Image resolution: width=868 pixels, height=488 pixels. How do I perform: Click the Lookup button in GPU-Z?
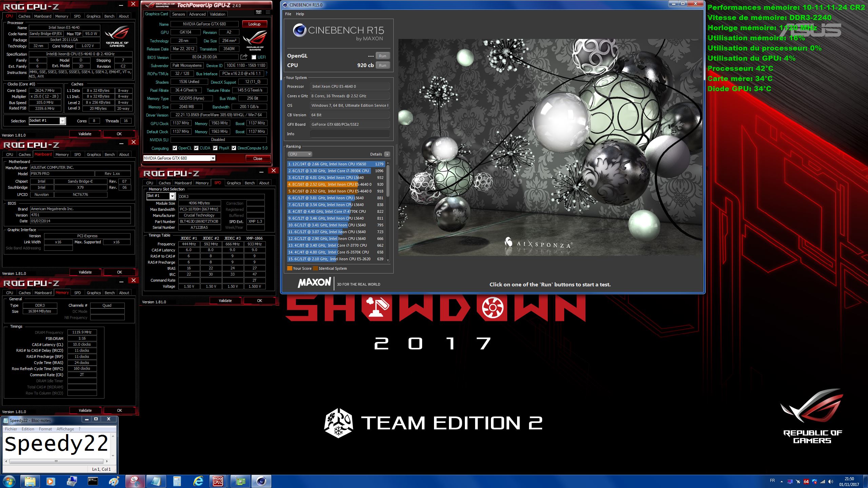coord(255,24)
